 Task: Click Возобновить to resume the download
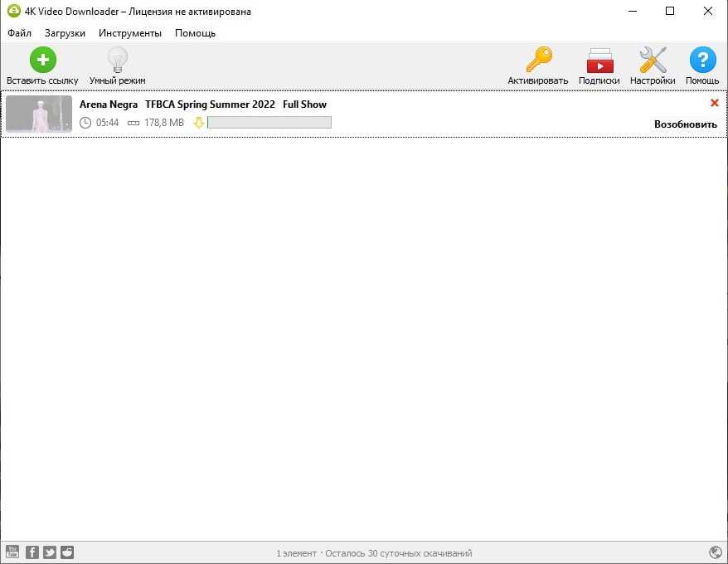(685, 124)
